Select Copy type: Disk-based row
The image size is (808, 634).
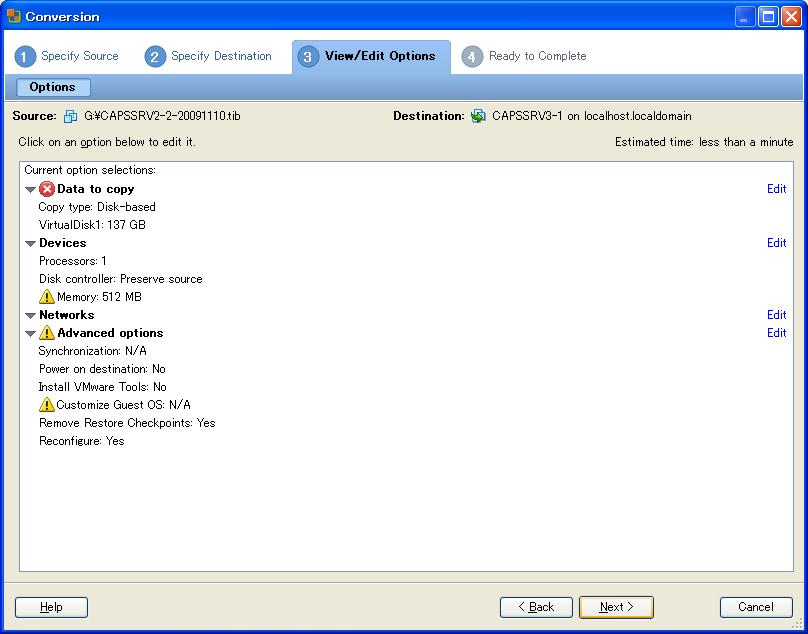[x=97, y=207]
